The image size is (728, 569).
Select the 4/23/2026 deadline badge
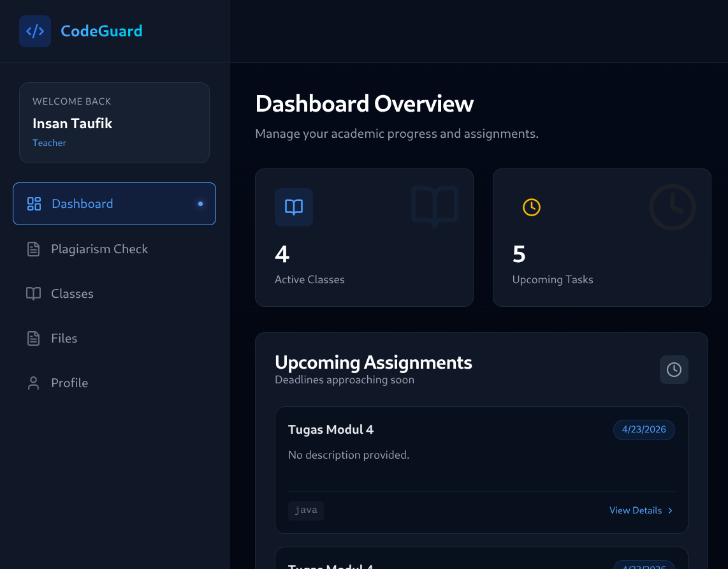pyautogui.click(x=644, y=430)
